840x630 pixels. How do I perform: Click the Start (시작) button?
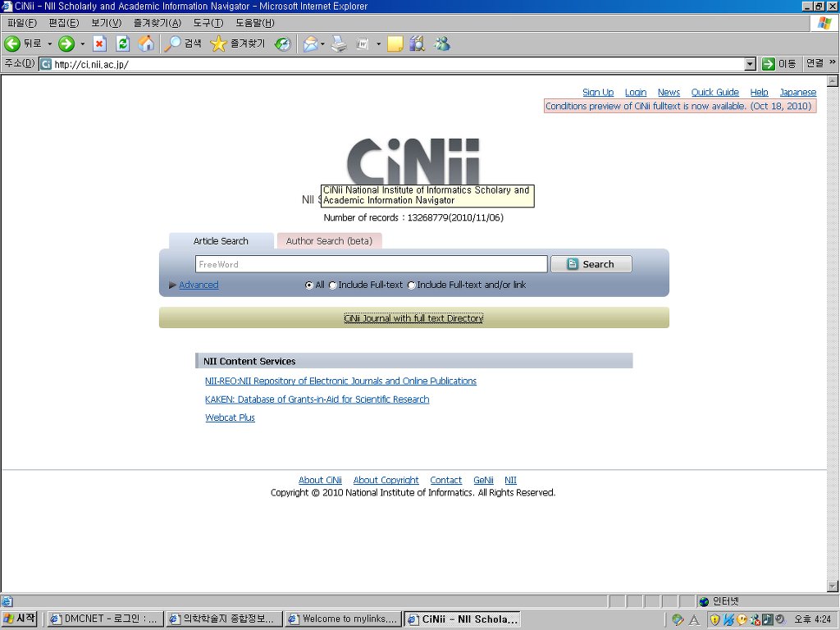pos(20,619)
